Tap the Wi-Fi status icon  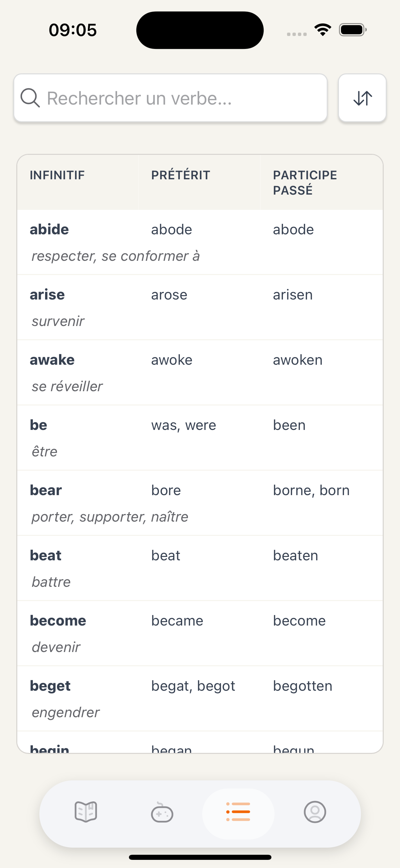click(323, 30)
